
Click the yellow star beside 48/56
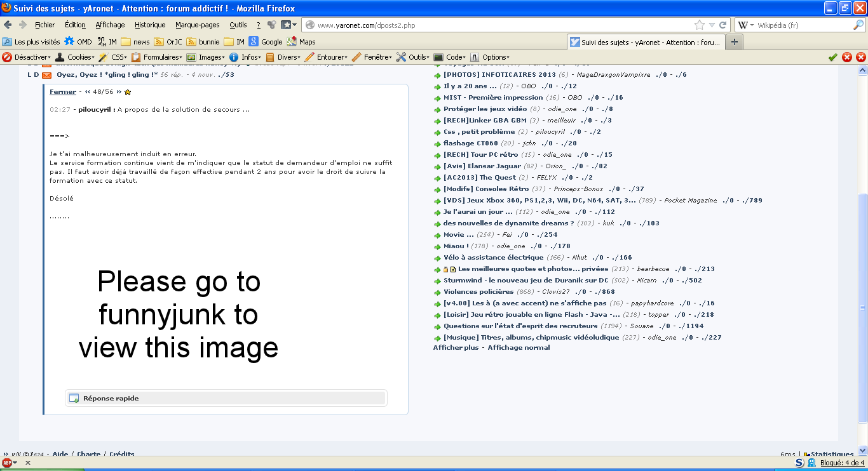click(x=128, y=92)
